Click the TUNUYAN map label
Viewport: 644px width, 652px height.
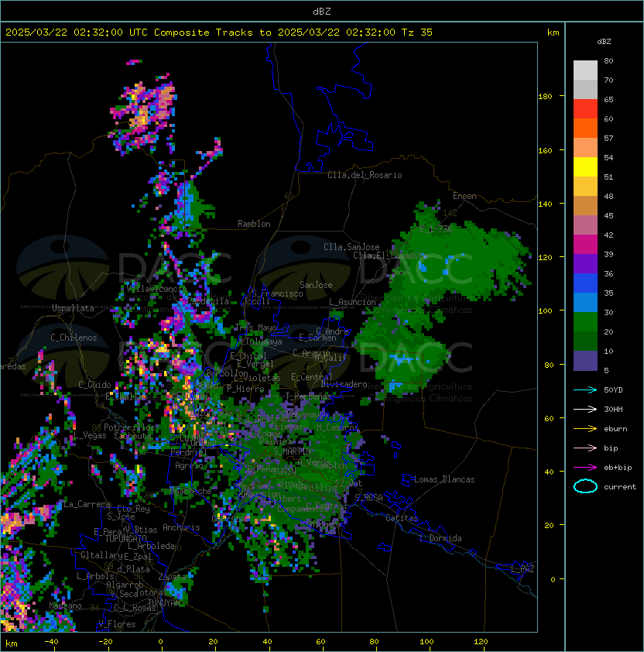click(x=164, y=602)
